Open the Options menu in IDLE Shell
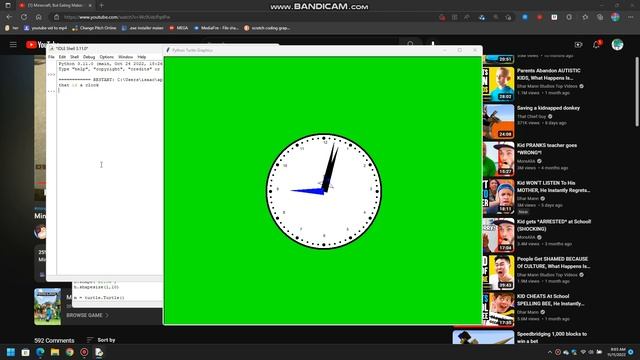The height and width of the screenshot is (360, 640). pyautogui.click(x=107, y=57)
